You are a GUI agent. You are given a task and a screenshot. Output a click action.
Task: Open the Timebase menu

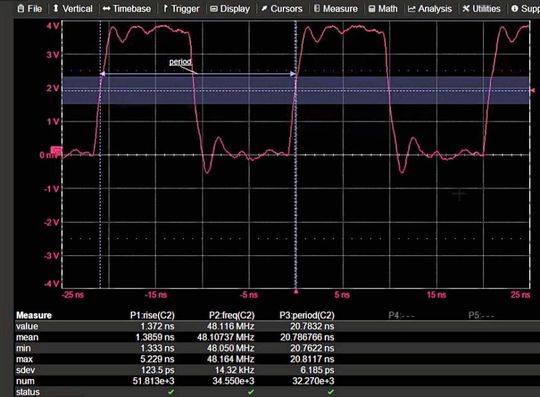[127, 9]
